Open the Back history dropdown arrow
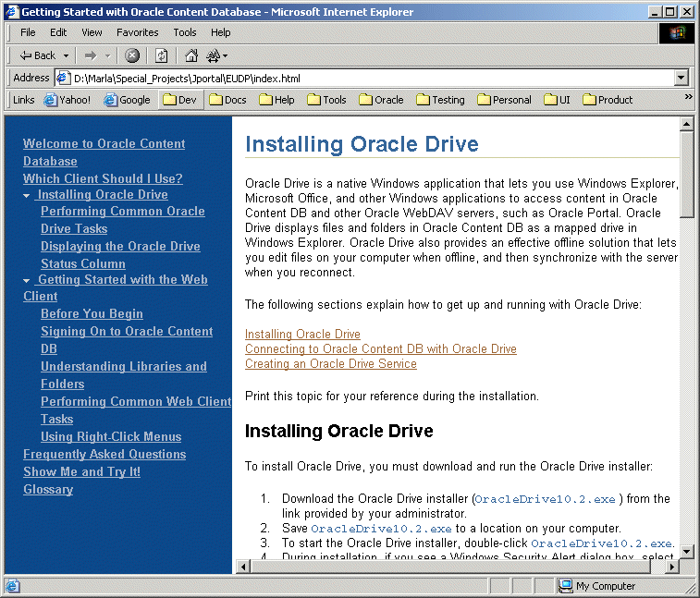 tap(66, 55)
